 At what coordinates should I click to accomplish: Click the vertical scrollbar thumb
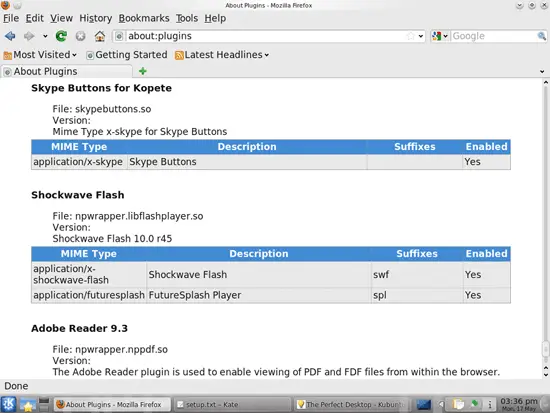(x=545, y=349)
